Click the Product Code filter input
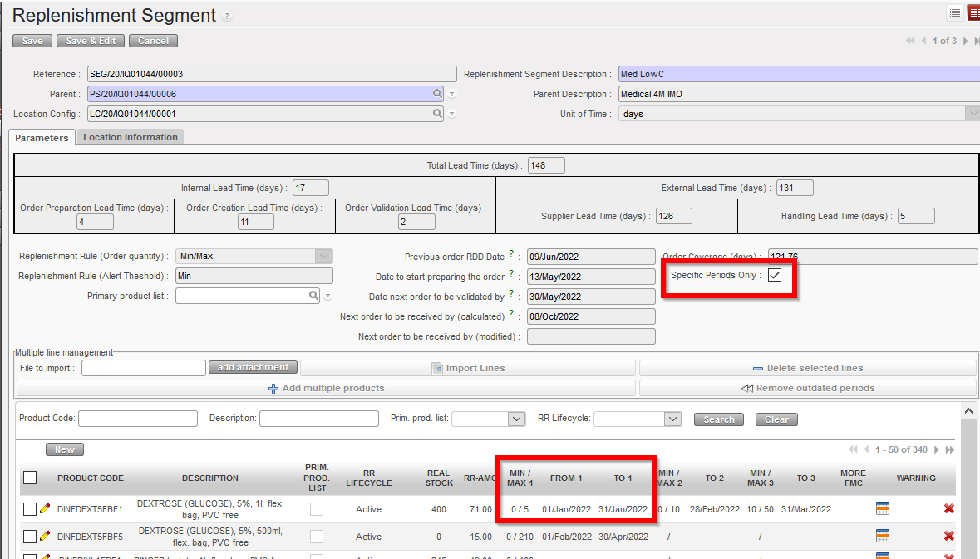 tap(138, 419)
